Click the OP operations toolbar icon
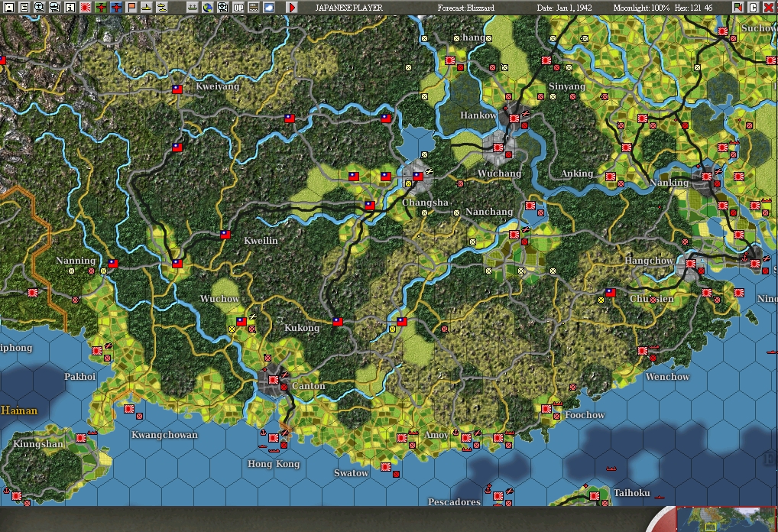778x532 pixels. pos(238,8)
